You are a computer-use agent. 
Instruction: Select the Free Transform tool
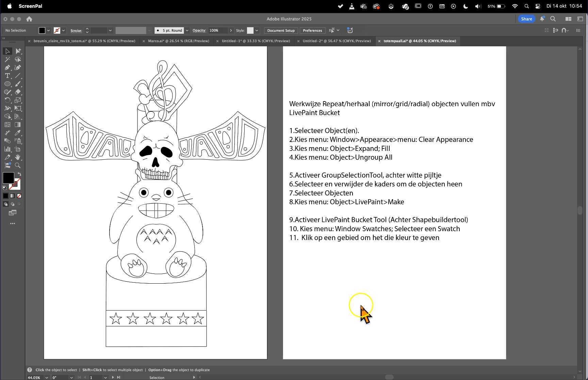click(18, 108)
